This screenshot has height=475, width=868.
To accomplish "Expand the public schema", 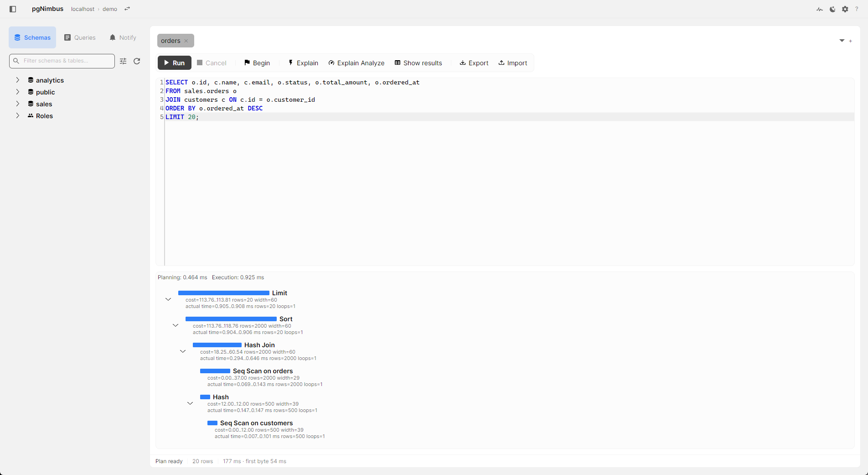I will coord(18,92).
